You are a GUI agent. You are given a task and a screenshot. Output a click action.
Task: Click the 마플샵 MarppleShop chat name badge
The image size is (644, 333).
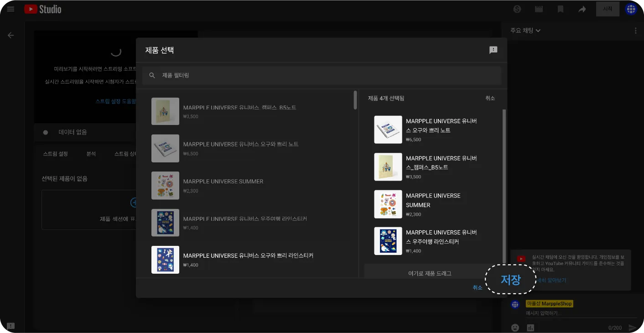point(549,304)
